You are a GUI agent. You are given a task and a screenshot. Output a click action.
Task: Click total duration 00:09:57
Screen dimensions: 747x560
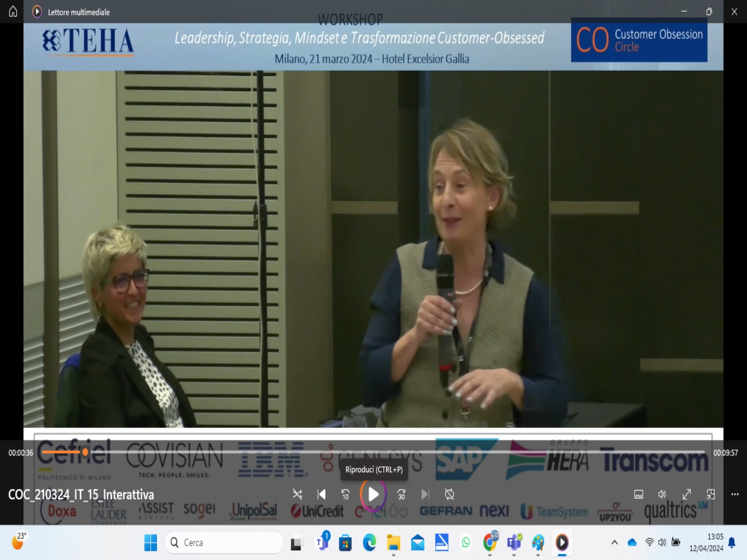pos(726,453)
